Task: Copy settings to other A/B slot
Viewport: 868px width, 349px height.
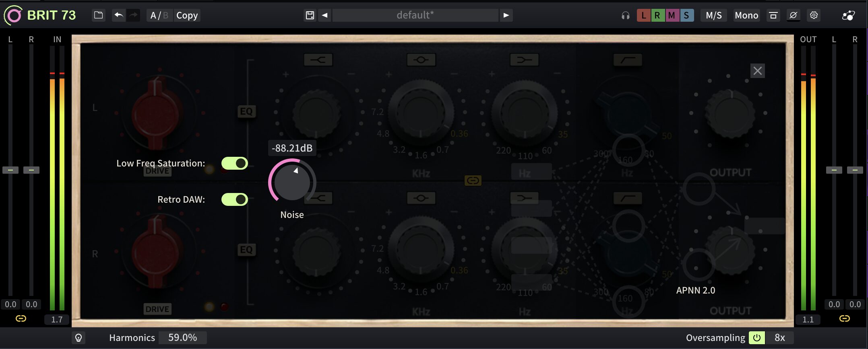Action: pyautogui.click(x=187, y=15)
